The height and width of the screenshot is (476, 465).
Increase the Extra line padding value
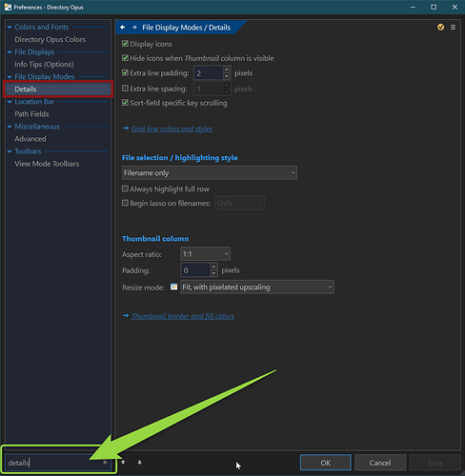coord(227,69)
